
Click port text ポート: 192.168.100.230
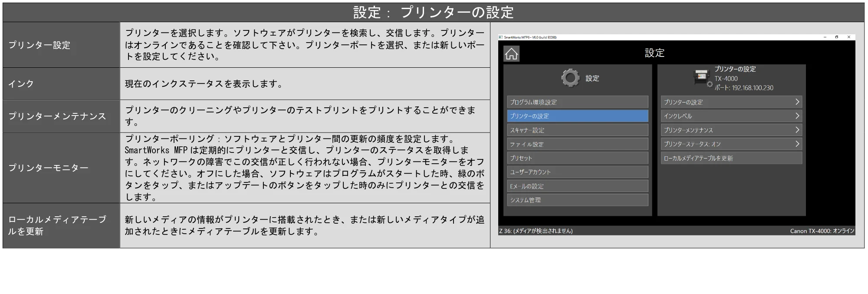pyautogui.click(x=744, y=88)
